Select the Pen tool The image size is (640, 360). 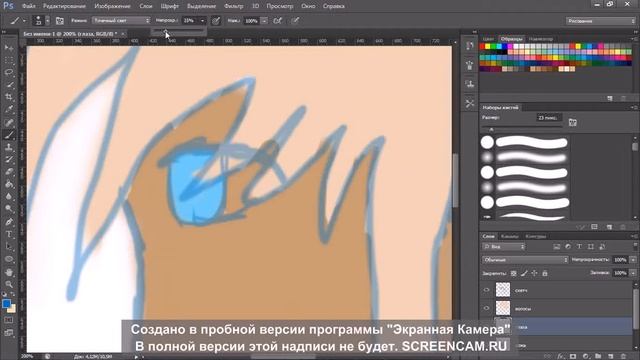click(9, 222)
